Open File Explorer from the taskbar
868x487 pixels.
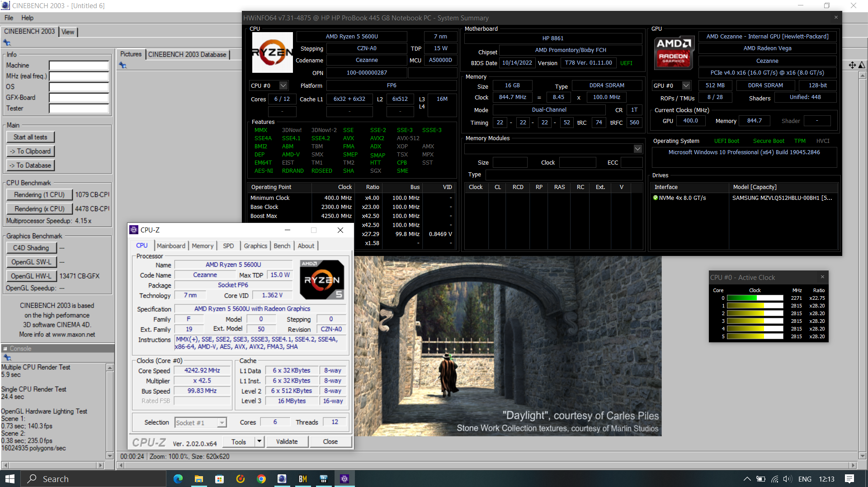pos(199,479)
